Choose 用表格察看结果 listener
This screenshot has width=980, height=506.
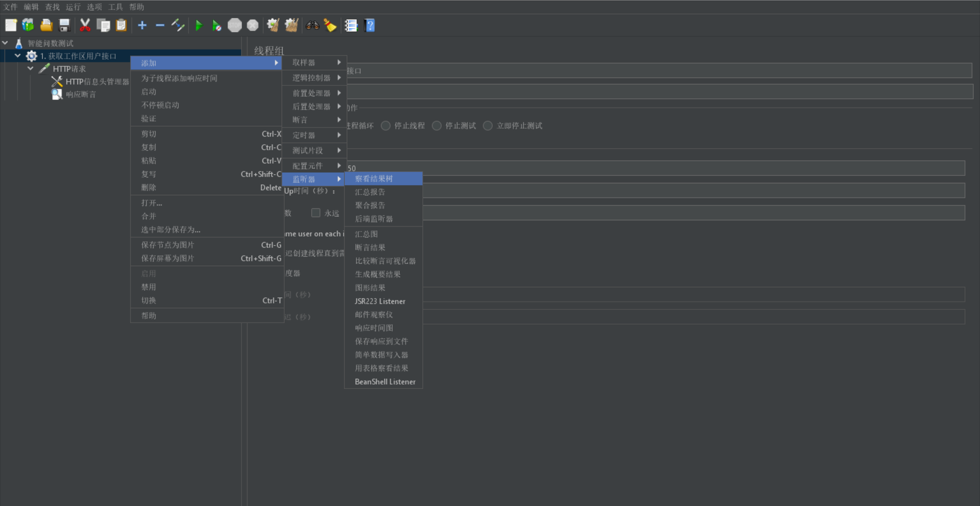[x=384, y=368]
